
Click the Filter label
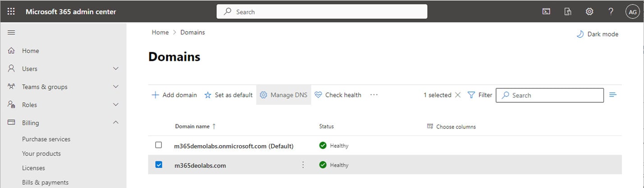click(x=485, y=95)
